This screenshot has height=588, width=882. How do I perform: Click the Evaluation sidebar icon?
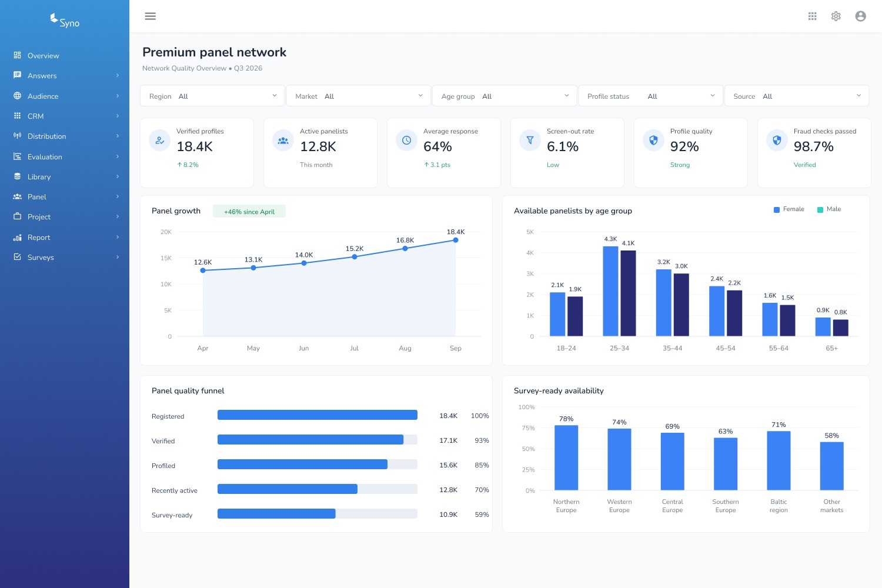(18, 156)
